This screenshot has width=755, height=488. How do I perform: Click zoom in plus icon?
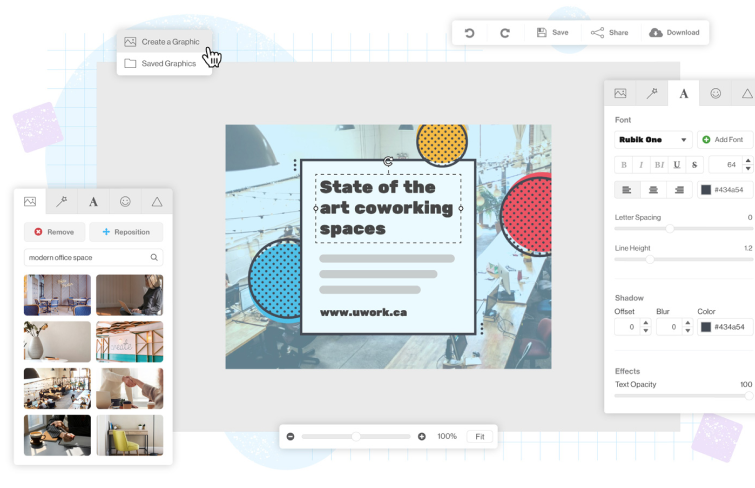pyautogui.click(x=422, y=436)
